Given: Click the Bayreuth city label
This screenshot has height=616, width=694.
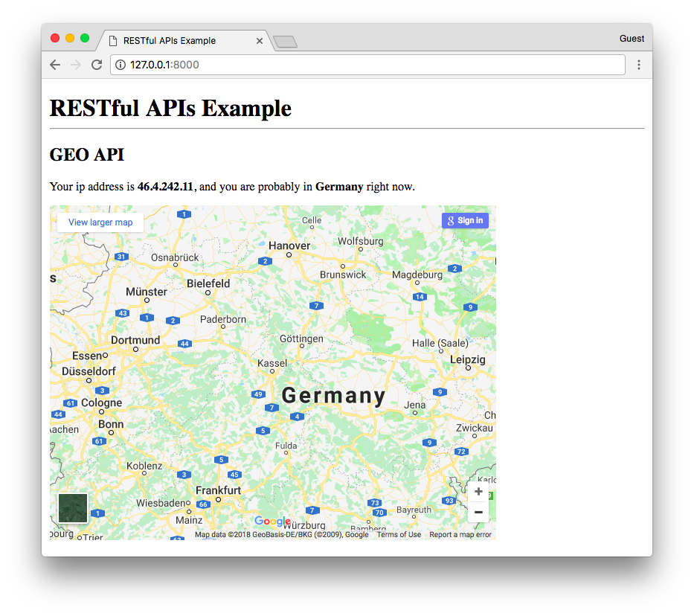Looking at the screenshot, I should [414, 510].
